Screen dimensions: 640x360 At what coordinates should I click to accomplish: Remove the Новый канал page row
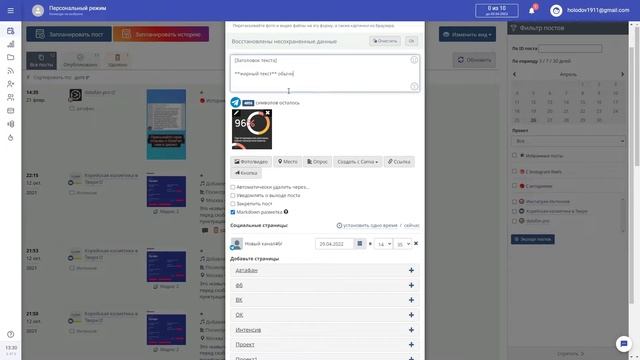(416, 243)
